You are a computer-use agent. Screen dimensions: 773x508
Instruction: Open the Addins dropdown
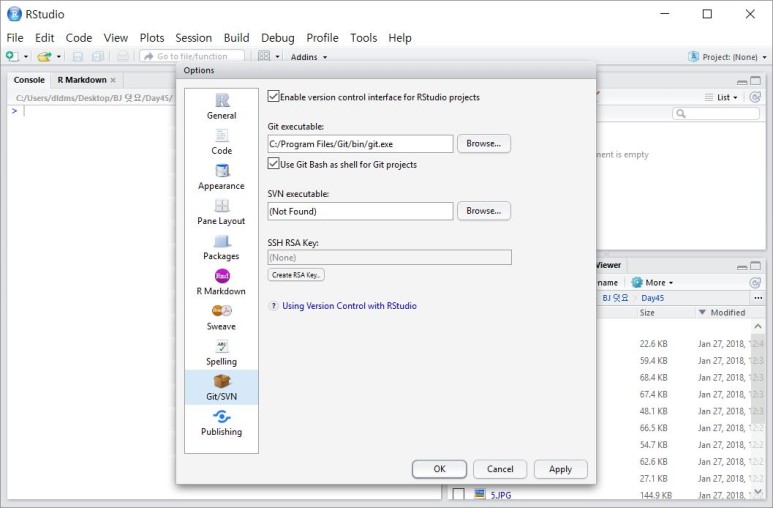point(309,57)
